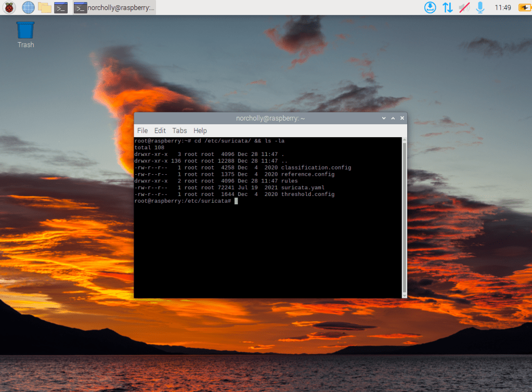
Task: Click the battery status icon
Action: (525, 7)
